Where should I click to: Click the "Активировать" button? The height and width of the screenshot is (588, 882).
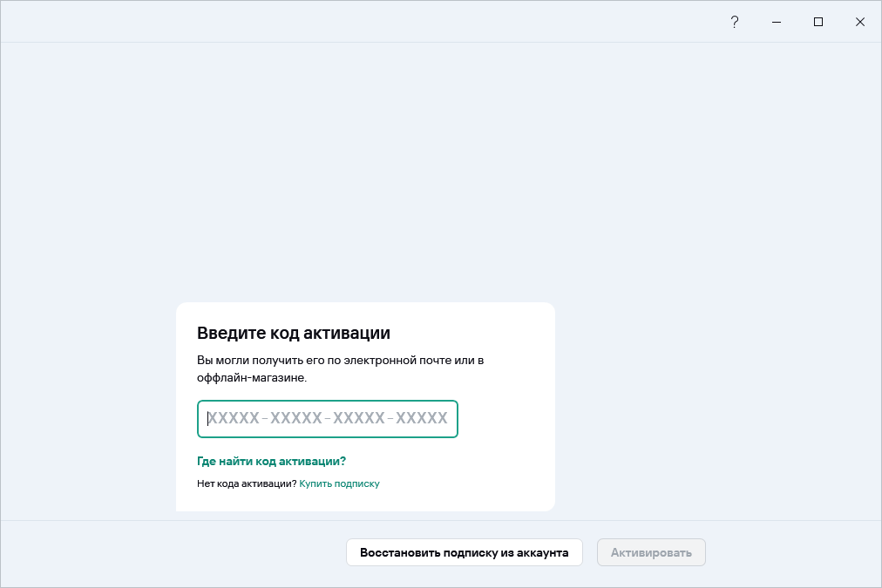(x=651, y=552)
